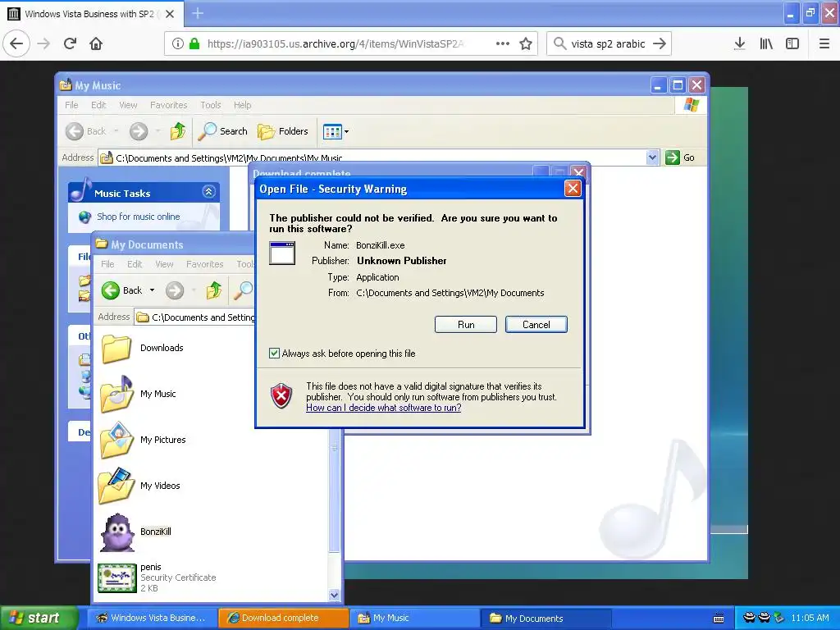
Task: Close the Open File - Security Warning dialog
Action: point(573,189)
